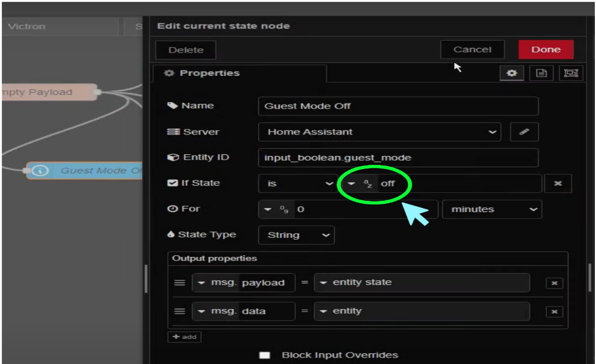Click the Delete button
This screenshot has height=364, width=596.
point(186,50)
